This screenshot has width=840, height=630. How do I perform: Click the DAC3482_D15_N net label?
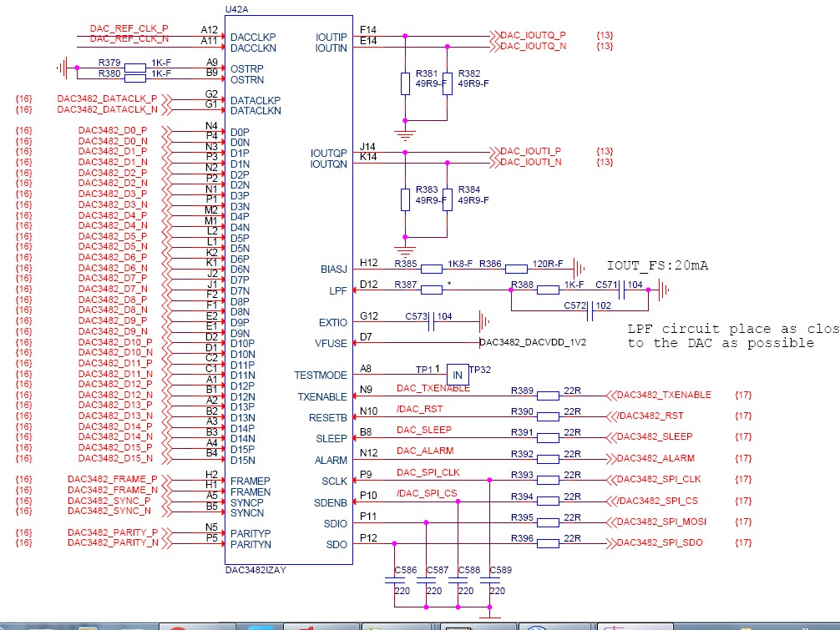pos(115,459)
